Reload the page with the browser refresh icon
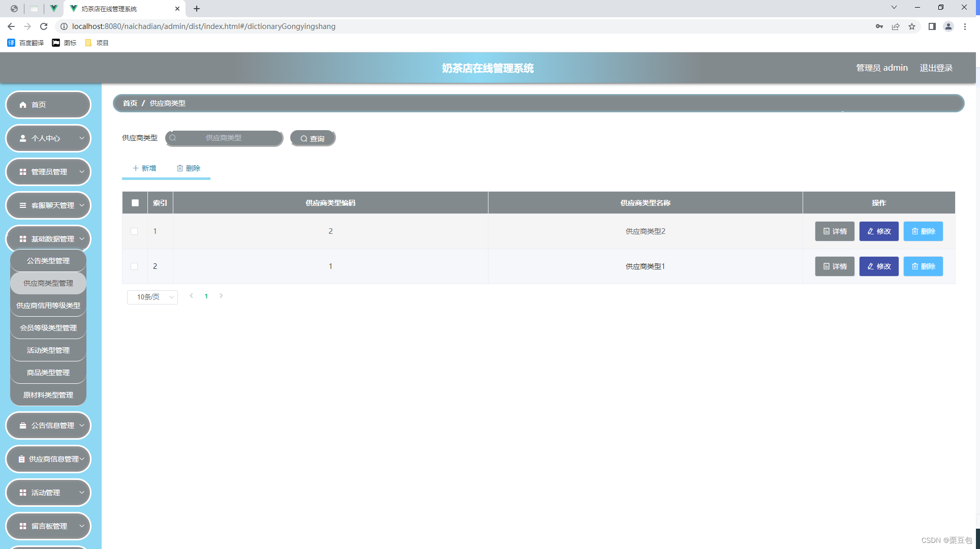Screen dimensions: 980x549 coord(44,26)
